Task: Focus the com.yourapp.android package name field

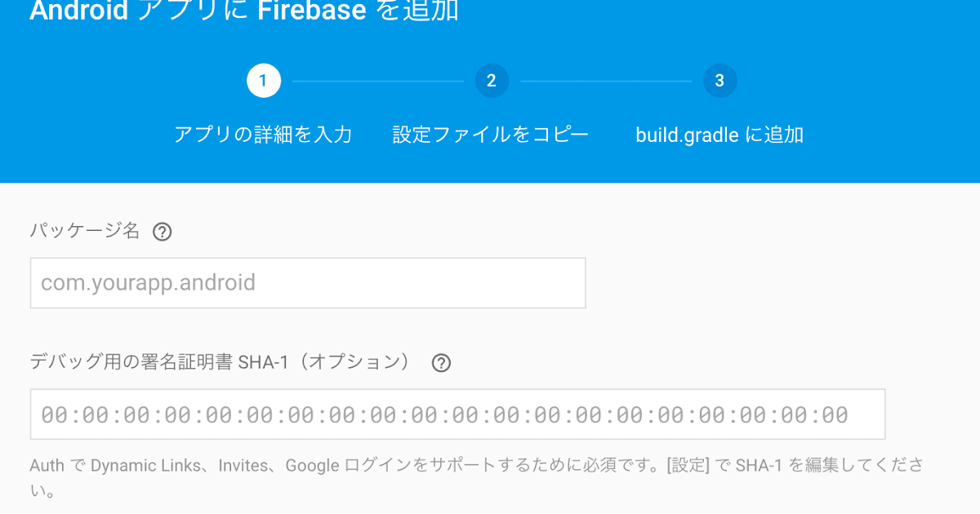Action: click(x=308, y=282)
